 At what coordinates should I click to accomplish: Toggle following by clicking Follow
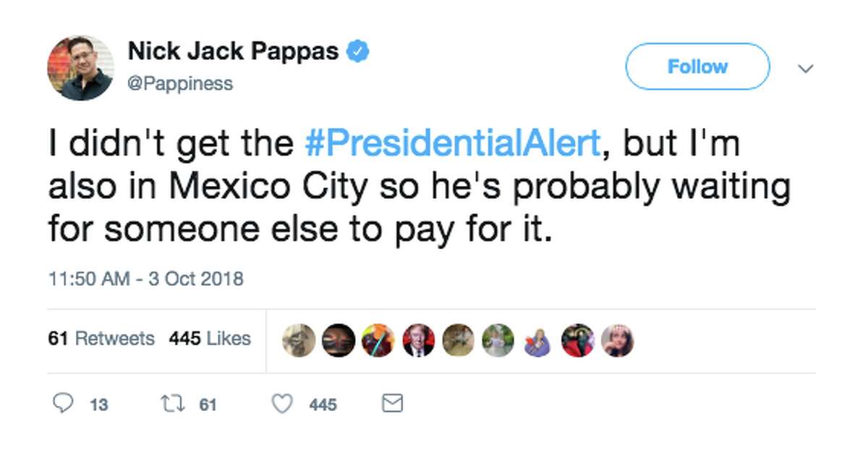click(697, 66)
